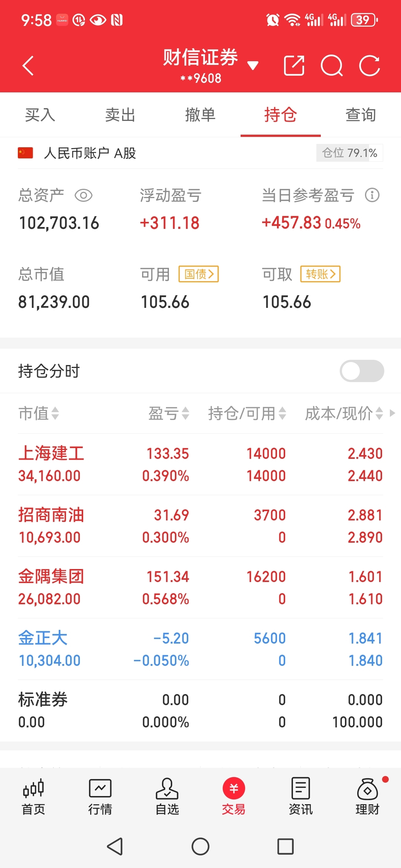Viewport: 401px width, 868px height.
Task: Tap the back arrow in header
Action: [x=28, y=66]
